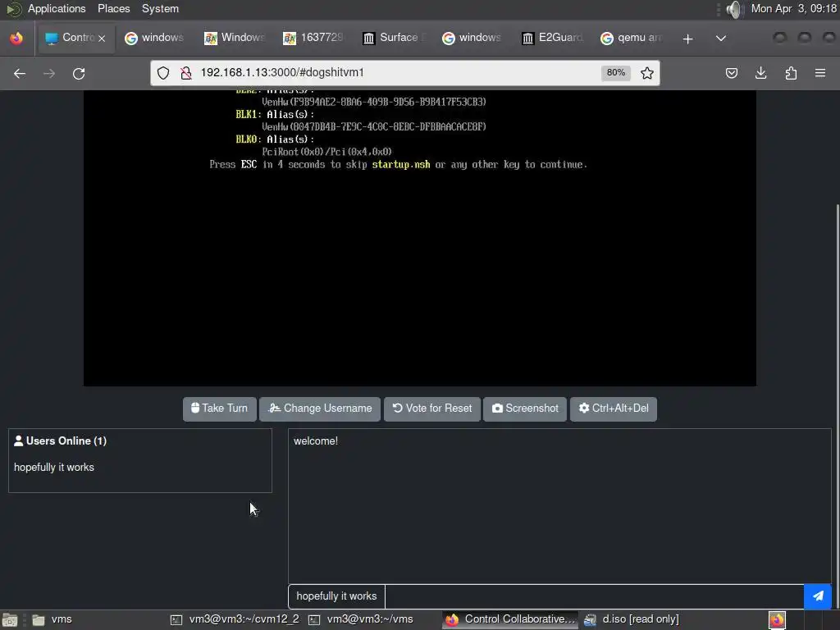Open the Pocket save icon
Viewport: 840px width, 630px height.
[731, 73]
